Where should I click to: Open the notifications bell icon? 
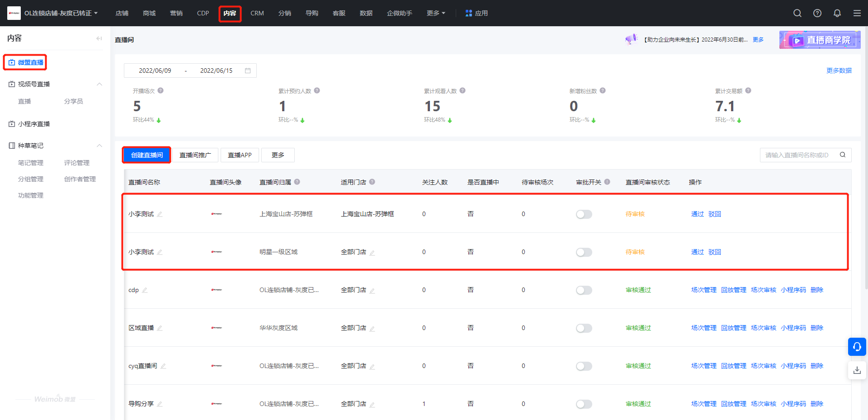click(837, 13)
